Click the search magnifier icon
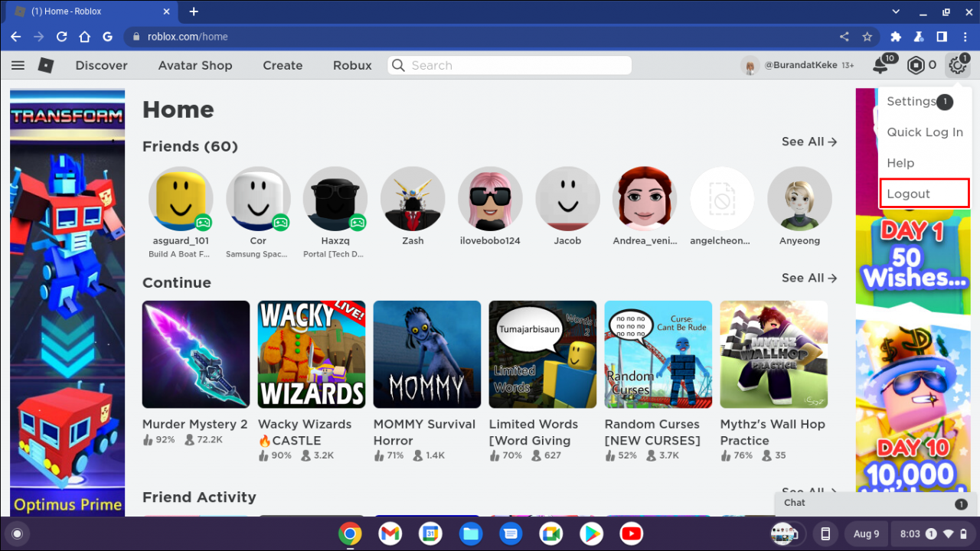Screen dimensions: 980x551 click(x=398, y=65)
